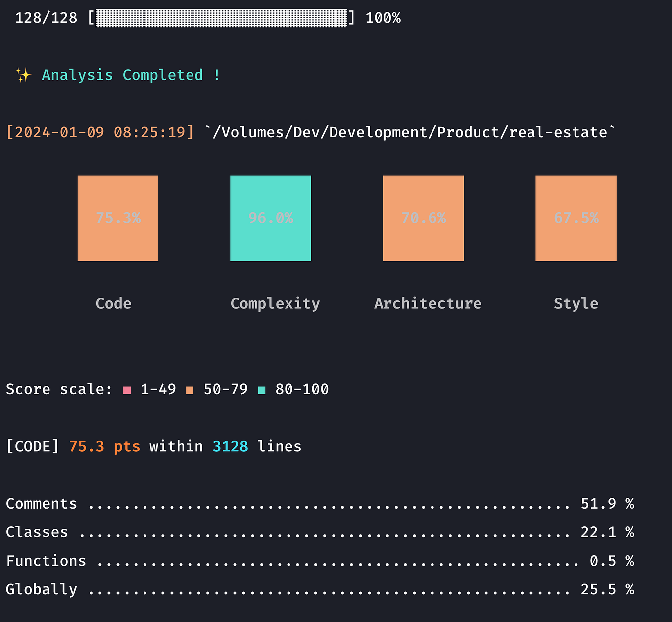Screen dimensions: 672x622
Task: Click the teal 80-100 scale square
Action: coord(262,390)
